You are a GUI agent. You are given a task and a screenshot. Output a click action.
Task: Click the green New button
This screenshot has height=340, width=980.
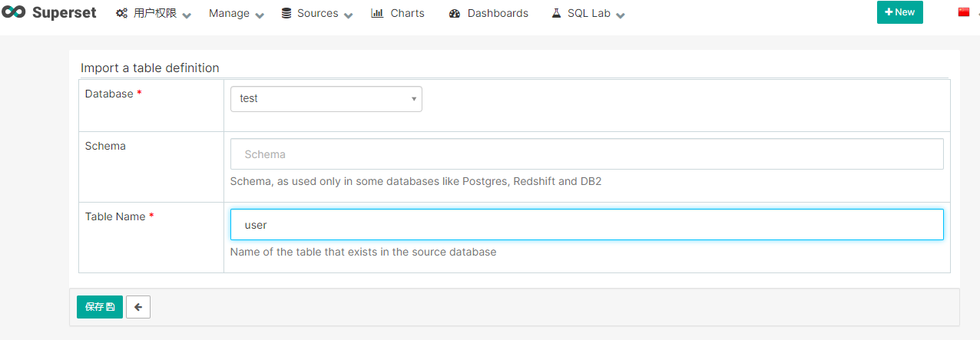click(x=899, y=12)
